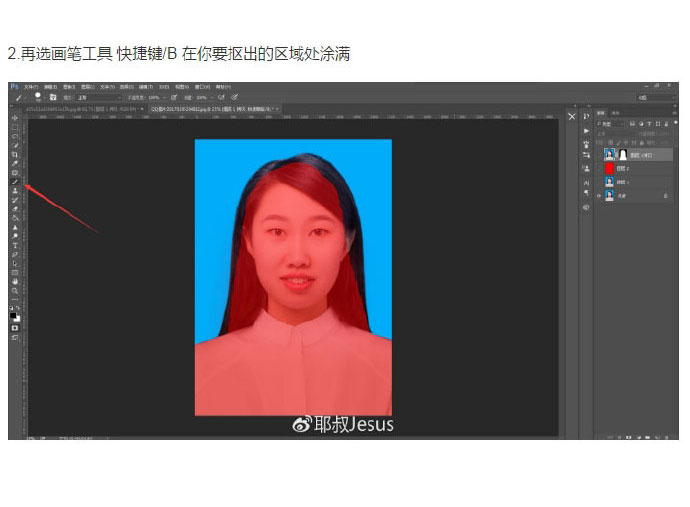The height and width of the screenshot is (507, 690).
Task: Select the History Brush tool
Action: coord(15,199)
